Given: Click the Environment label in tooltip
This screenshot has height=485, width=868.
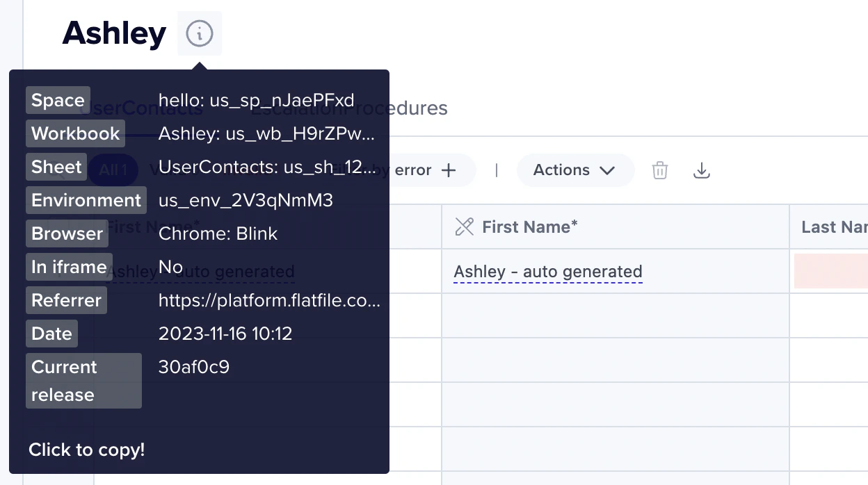Looking at the screenshot, I should (x=86, y=200).
